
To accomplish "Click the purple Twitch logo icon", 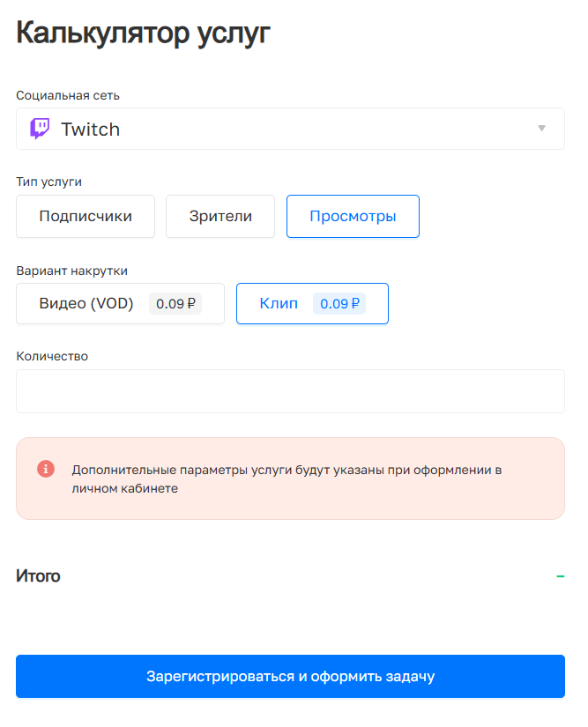I will [x=40, y=130].
